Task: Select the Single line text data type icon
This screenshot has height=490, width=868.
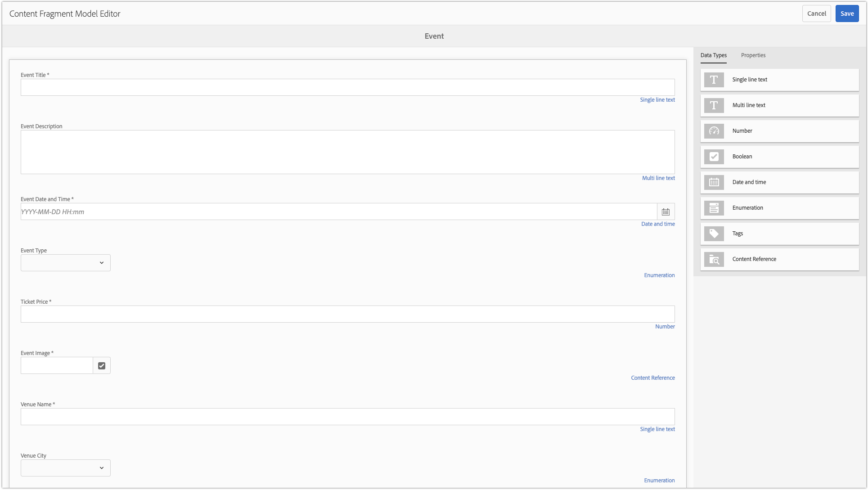Action: point(714,80)
